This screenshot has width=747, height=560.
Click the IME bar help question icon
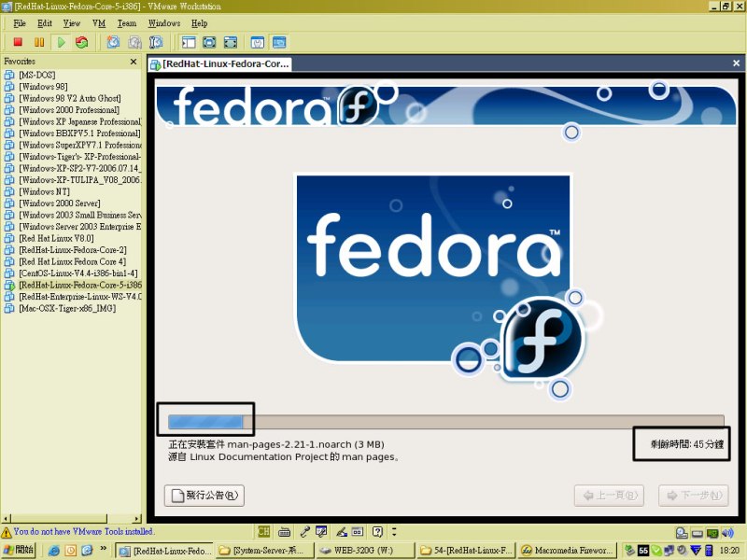pos(377,531)
